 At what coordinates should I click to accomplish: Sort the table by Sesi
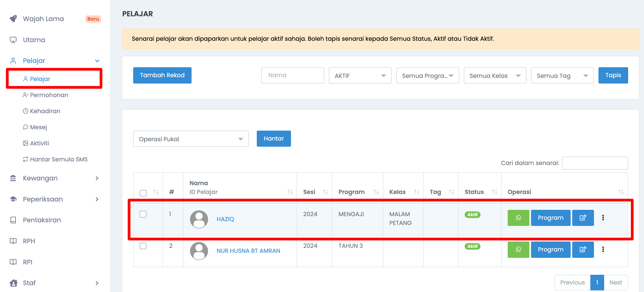(x=325, y=192)
